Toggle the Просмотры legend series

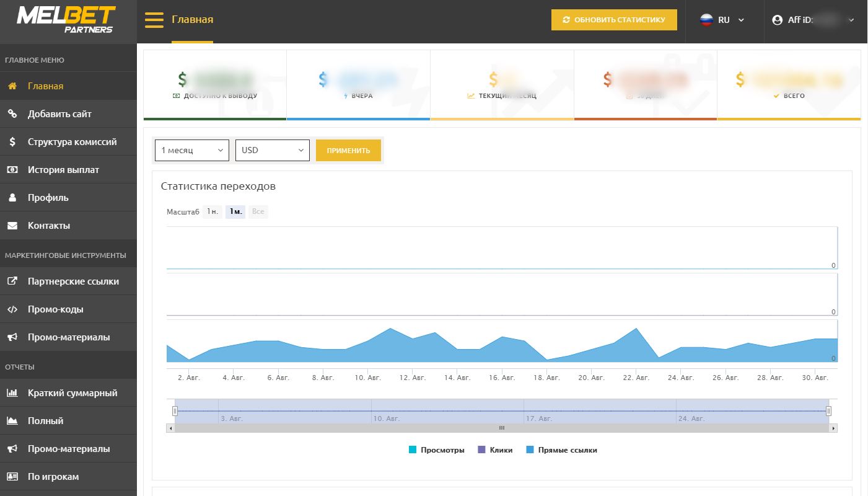pos(437,450)
